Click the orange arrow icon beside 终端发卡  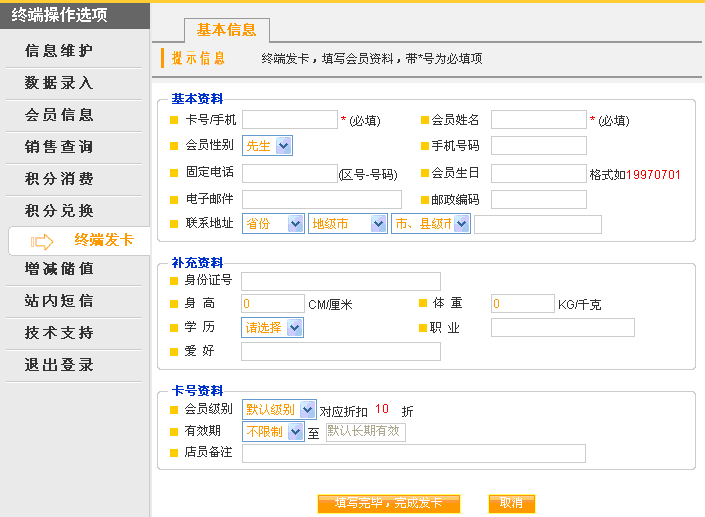coord(42,241)
